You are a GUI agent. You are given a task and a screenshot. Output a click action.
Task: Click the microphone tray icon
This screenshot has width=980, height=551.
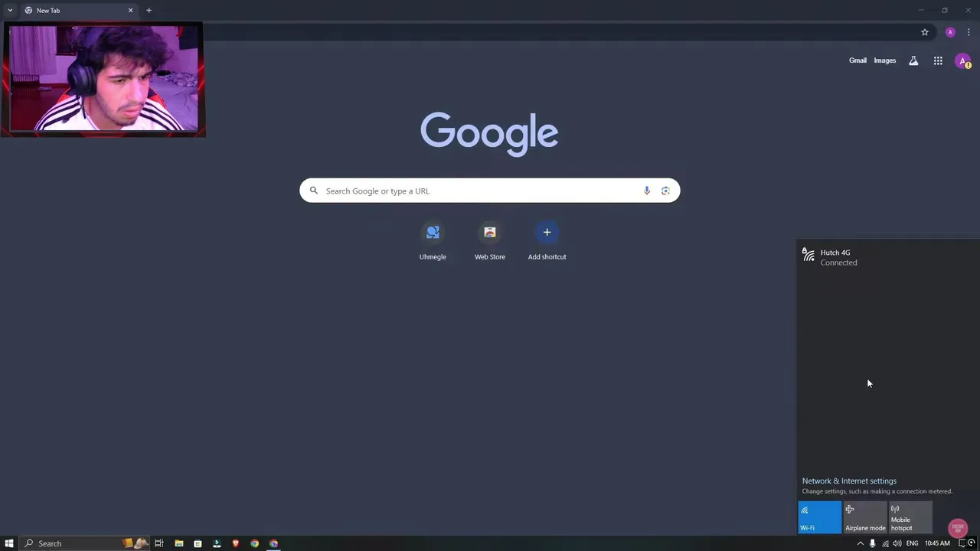click(872, 543)
